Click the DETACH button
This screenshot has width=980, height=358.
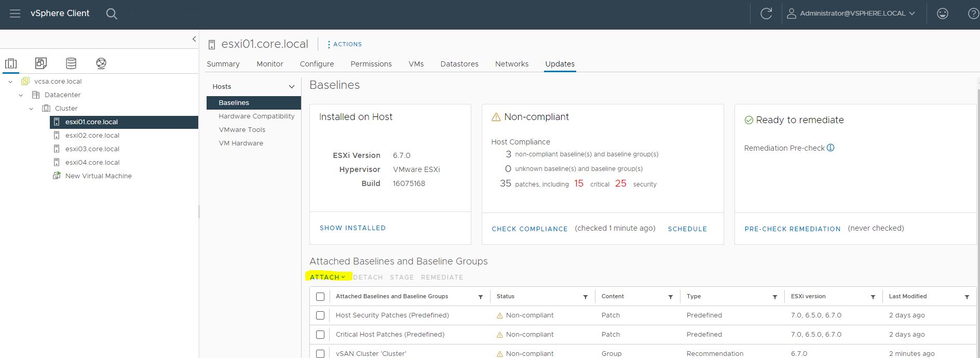(x=368, y=277)
